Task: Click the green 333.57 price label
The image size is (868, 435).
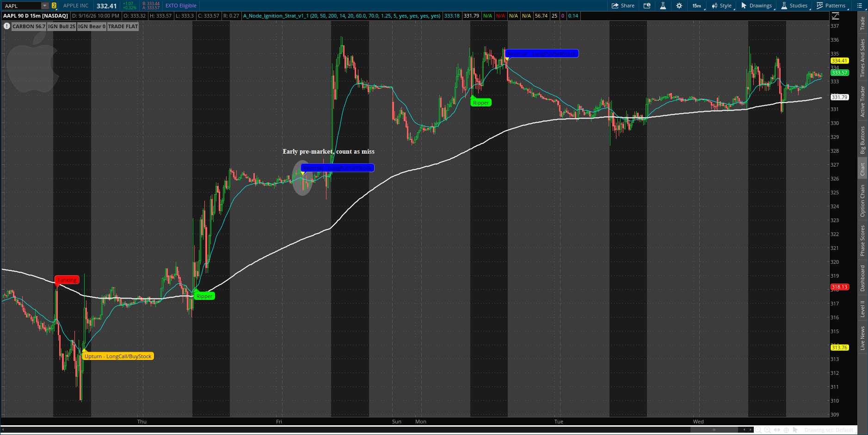Action: click(x=839, y=73)
